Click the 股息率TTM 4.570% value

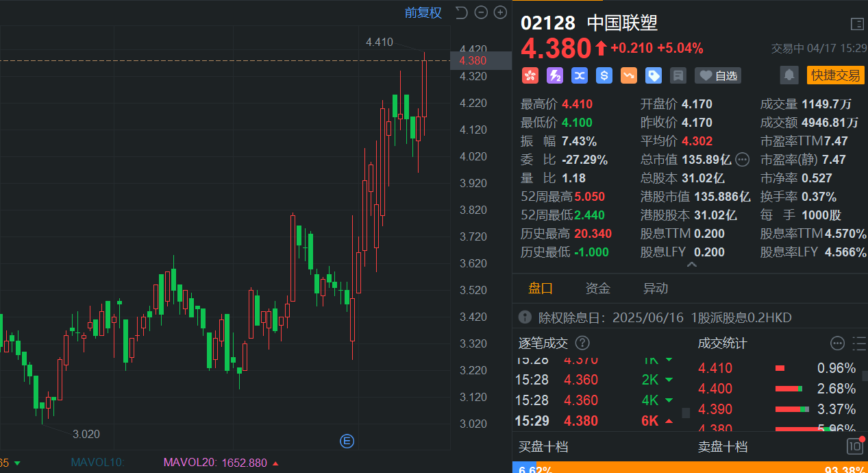coord(846,234)
